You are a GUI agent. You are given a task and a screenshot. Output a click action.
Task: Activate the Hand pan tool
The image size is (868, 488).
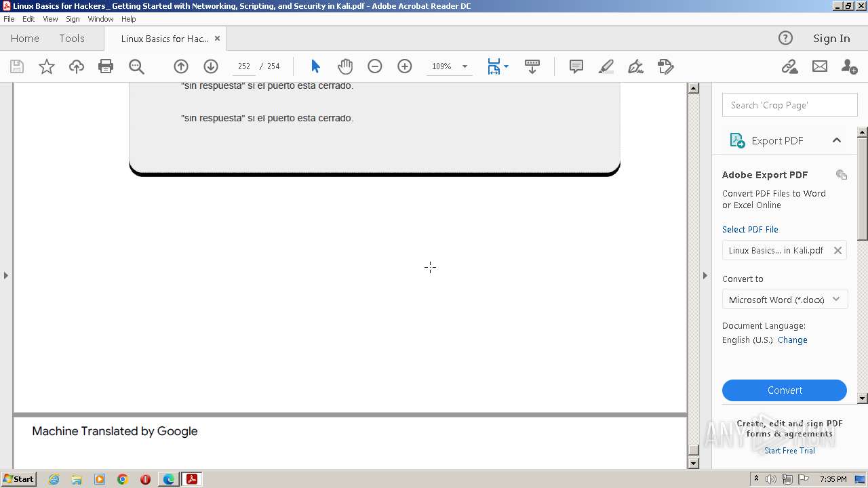(x=345, y=66)
